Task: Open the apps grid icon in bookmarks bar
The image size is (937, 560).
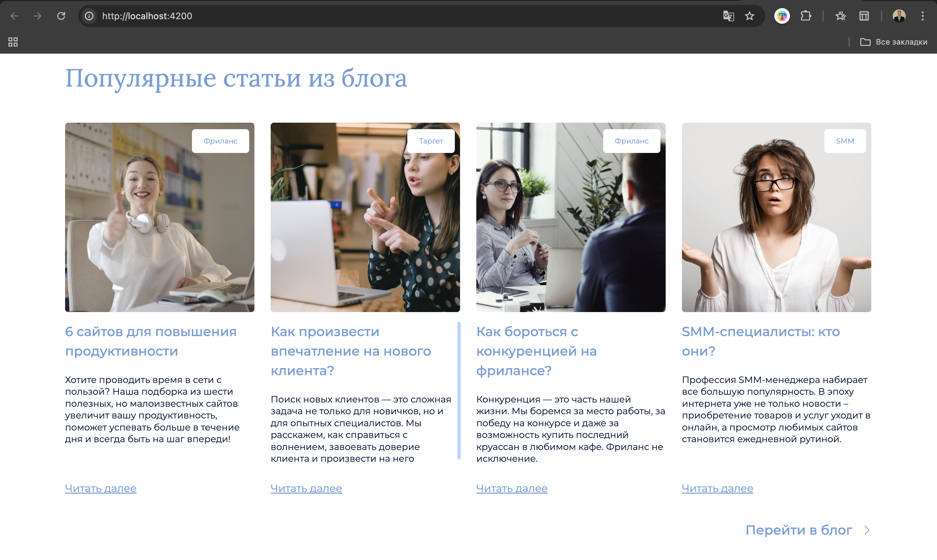Action: [13, 42]
